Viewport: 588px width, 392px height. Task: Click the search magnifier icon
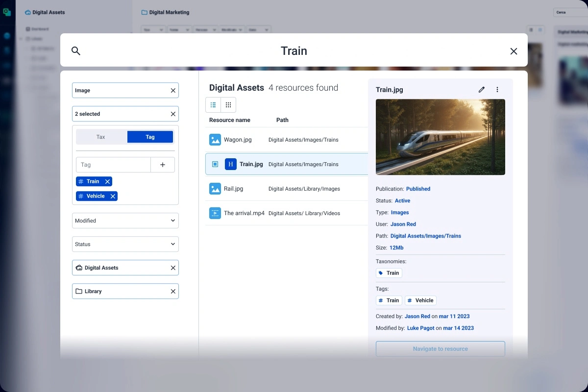tap(76, 51)
